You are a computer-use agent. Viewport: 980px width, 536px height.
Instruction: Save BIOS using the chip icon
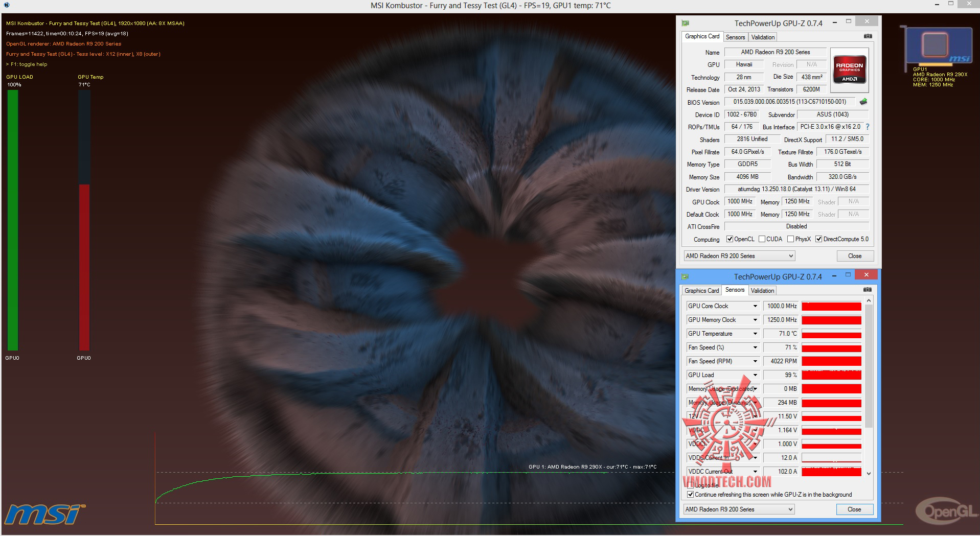coord(863,102)
